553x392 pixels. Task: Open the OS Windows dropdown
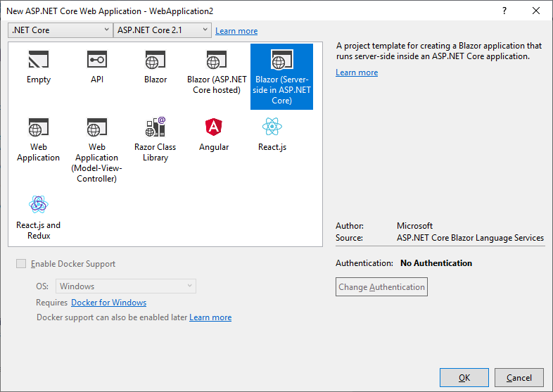coord(125,286)
